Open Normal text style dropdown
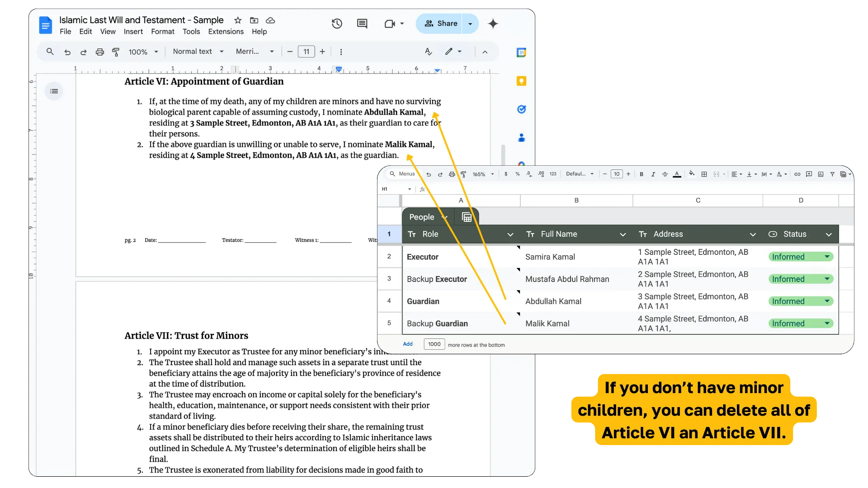This screenshot has width=868, height=488. pos(198,52)
